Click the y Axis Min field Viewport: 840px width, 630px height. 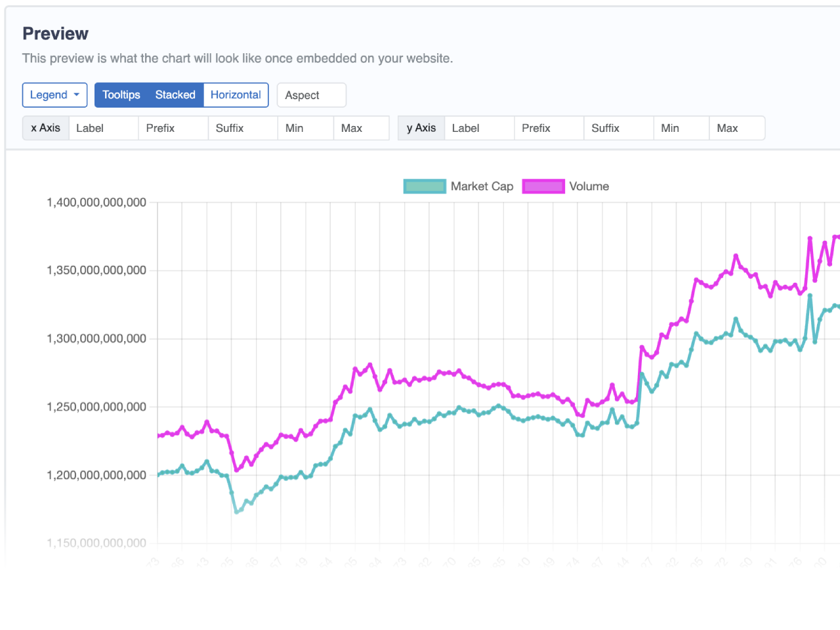coord(681,128)
